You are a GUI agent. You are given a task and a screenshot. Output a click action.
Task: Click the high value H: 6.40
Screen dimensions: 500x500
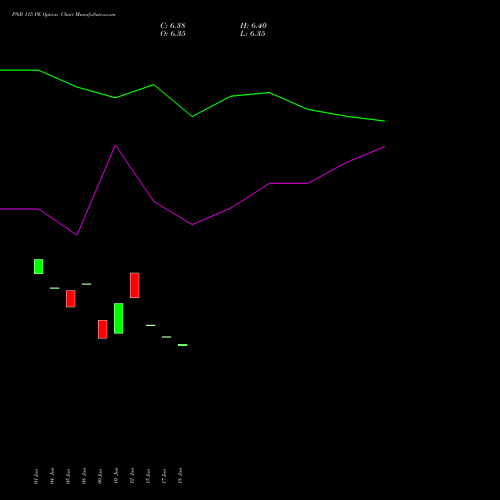coord(253,26)
